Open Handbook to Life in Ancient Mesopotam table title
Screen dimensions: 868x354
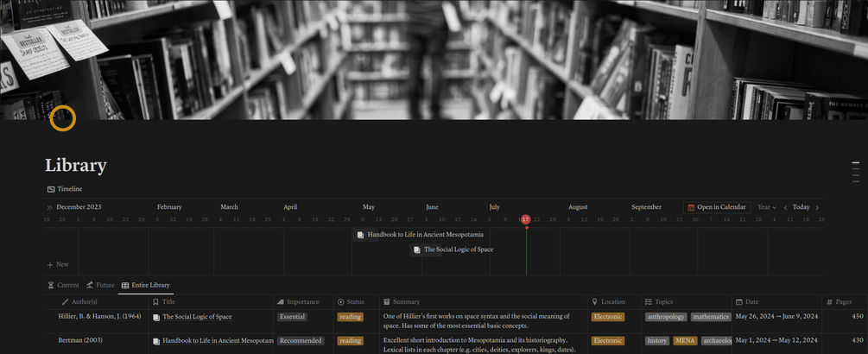(218, 341)
